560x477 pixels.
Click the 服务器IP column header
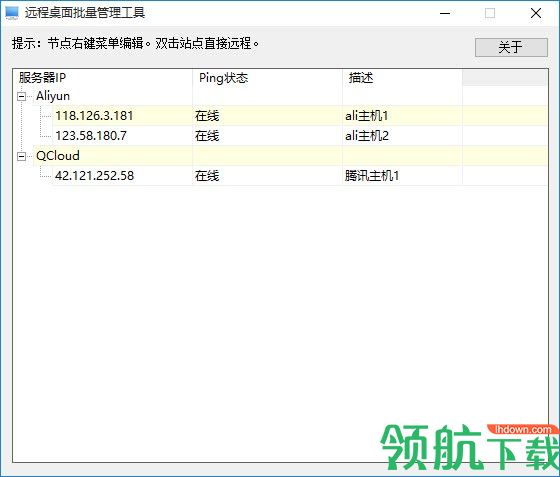click(x=103, y=77)
